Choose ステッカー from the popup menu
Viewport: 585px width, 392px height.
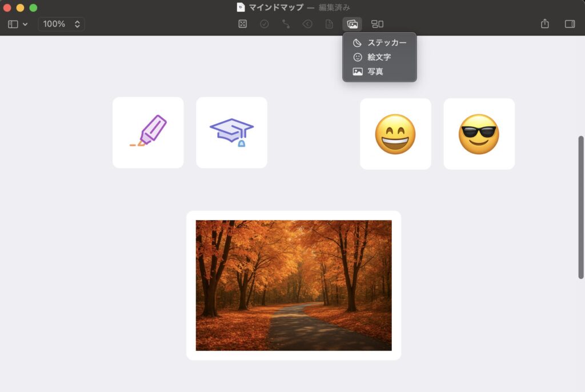point(379,42)
